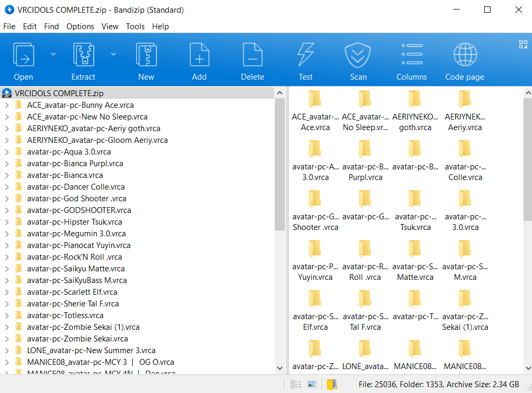Select the avatar-pc-B...Purpl.vrca folder icon

[365, 149]
